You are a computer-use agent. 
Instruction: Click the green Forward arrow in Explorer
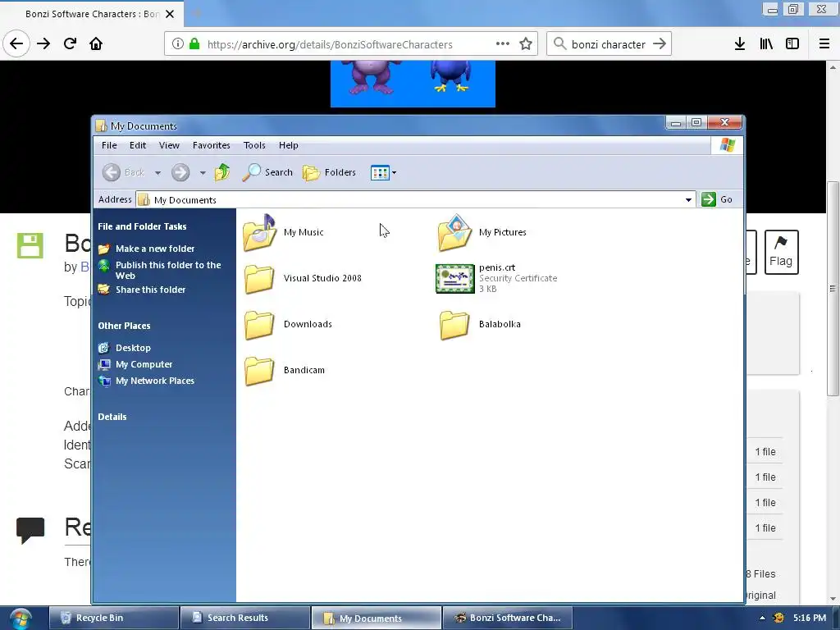(180, 172)
